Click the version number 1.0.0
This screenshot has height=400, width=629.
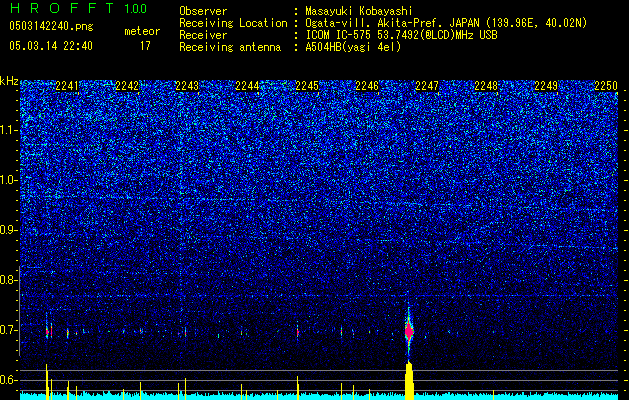pos(136,8)
